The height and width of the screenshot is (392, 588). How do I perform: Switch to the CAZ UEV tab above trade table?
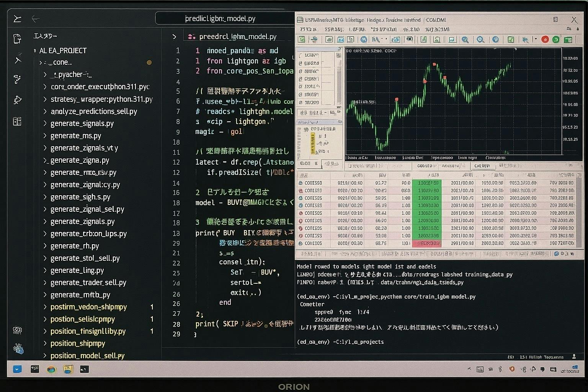coord(482,166)
